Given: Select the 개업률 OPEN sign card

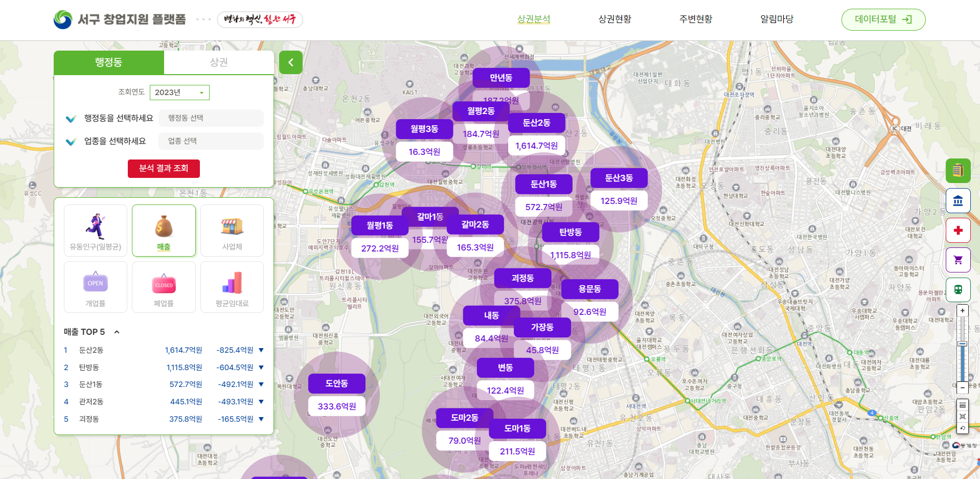Looking at the screenshot, I should tap(96, 287).
